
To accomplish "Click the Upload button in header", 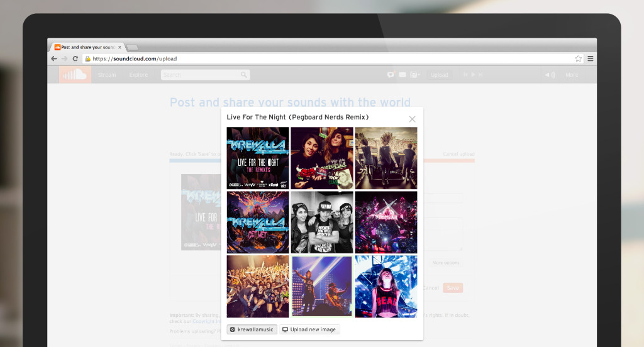I will click(x=440, y=75).
